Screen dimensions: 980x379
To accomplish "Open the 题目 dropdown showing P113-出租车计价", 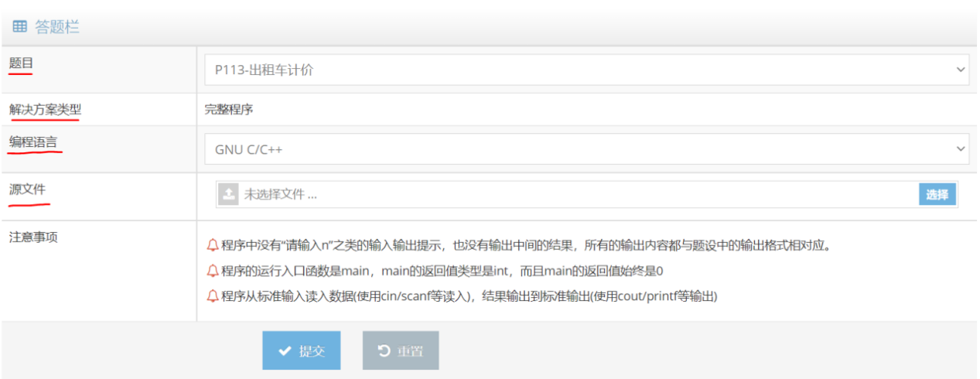I will click(586, 70).
